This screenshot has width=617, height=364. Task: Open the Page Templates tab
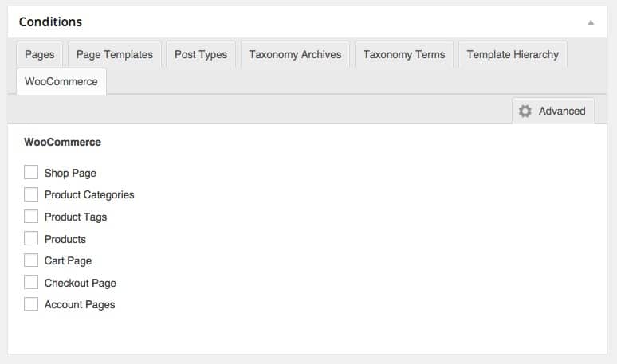[x=115, y=55]
